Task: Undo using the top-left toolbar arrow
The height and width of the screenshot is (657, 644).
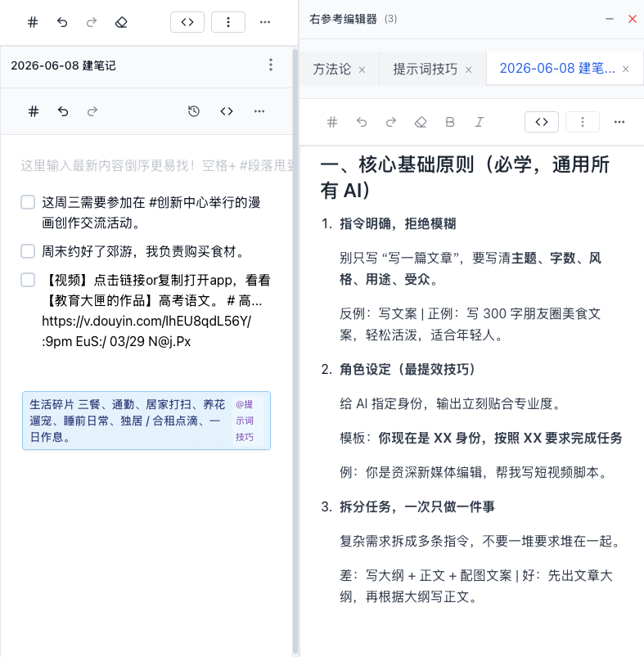Action: (62, 22)
